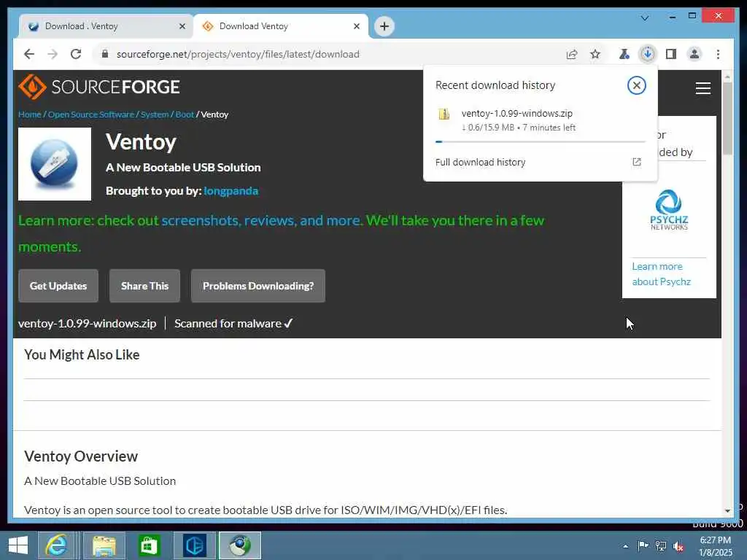747x560 pixels.
Task: Switch to the 'Download . Ventoy' tab
Action: (x=106, y=26)
